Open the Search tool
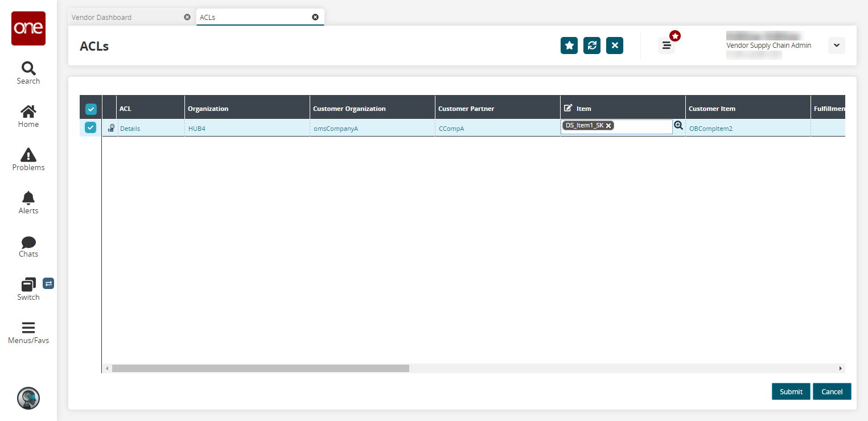Screen dimensions: 868x421 pyautogui.click(x=28, y=73)
